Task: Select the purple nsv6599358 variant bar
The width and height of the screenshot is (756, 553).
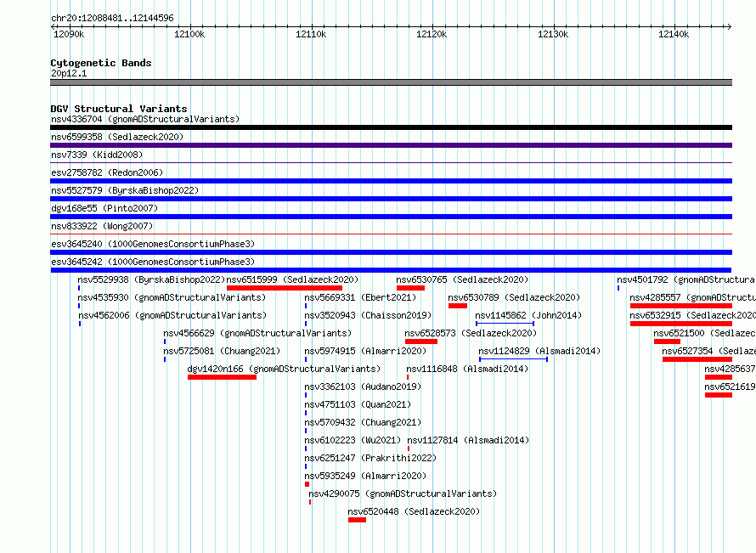Action: pos(391,145)
